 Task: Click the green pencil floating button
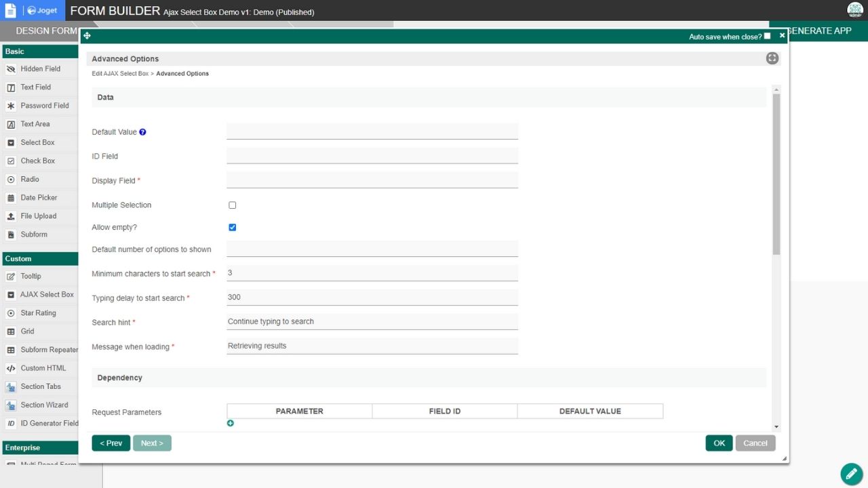tap(851, 474)
